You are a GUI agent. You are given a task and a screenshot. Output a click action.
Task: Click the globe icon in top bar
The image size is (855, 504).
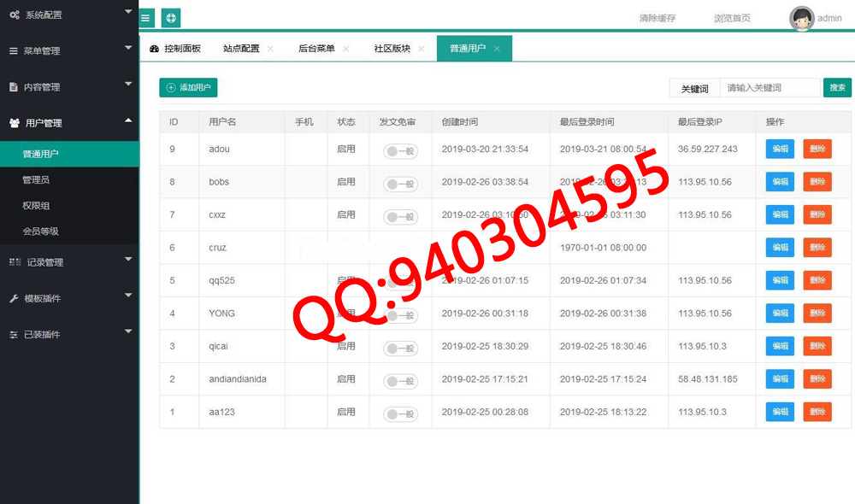[171, 17]
